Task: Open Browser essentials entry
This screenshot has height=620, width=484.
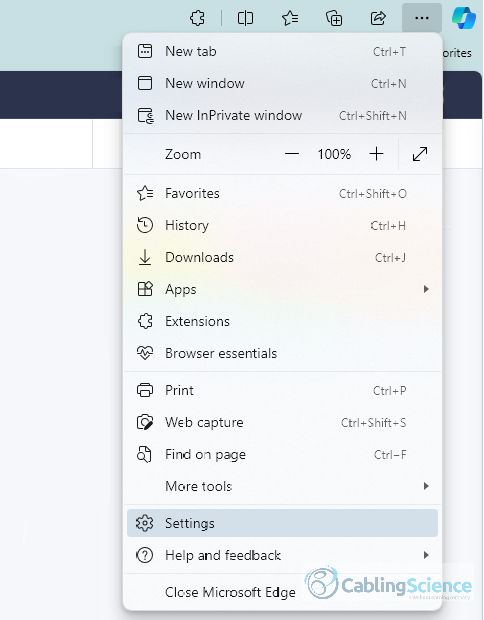Action: coord(282,353)
